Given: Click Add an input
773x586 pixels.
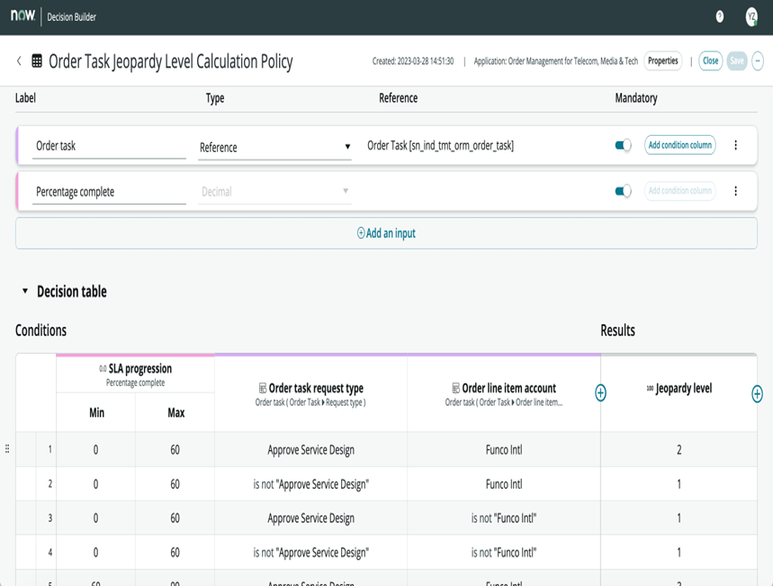Looking at the screenshot, I should pos(386,233).
